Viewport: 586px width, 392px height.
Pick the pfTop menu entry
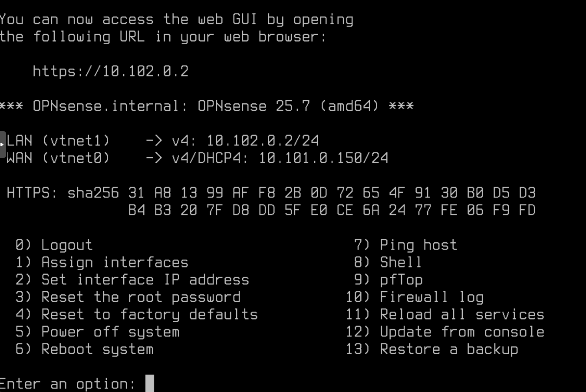pyautogui.click(x=401, y=280)
